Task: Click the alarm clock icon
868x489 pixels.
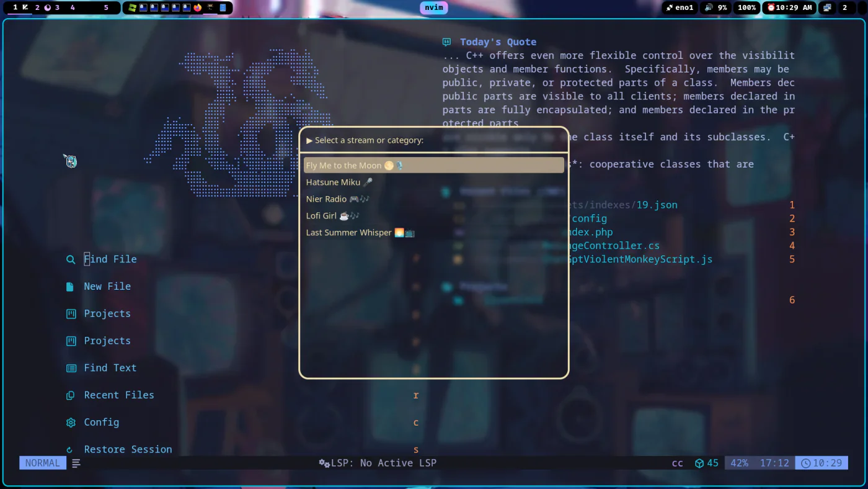Action: [x=771, y=7]
